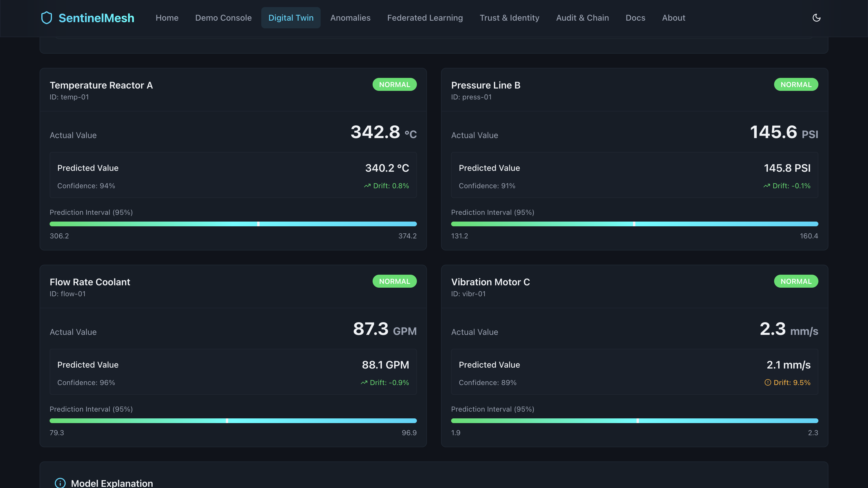Click the Digital Twin active tab
The height and width of the screenshot is (488, 868).
pos(291,18)
